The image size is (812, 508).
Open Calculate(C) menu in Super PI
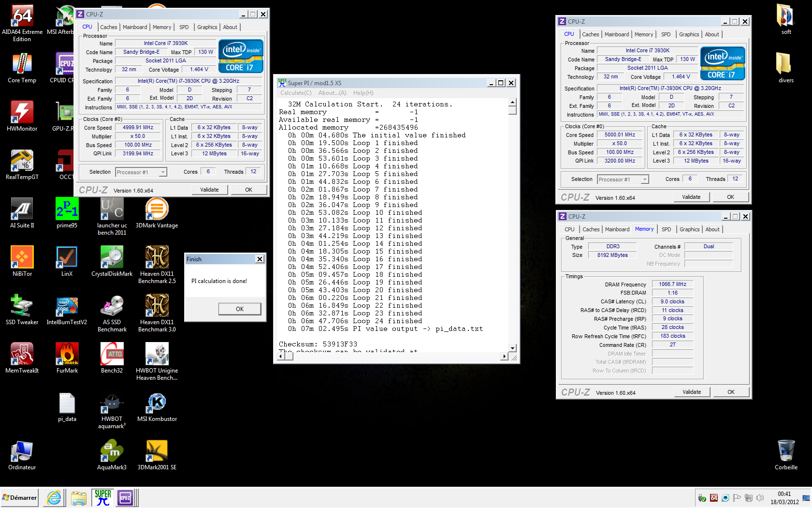(296, 93)
